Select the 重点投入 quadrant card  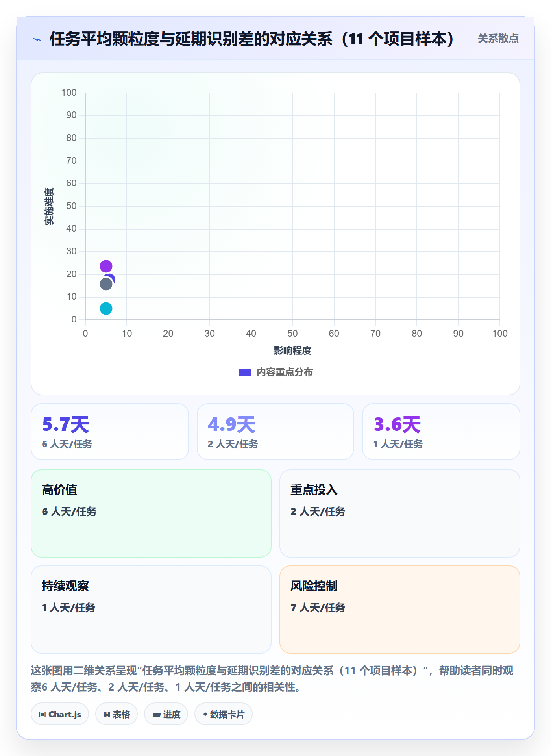[x=400, y=513]
